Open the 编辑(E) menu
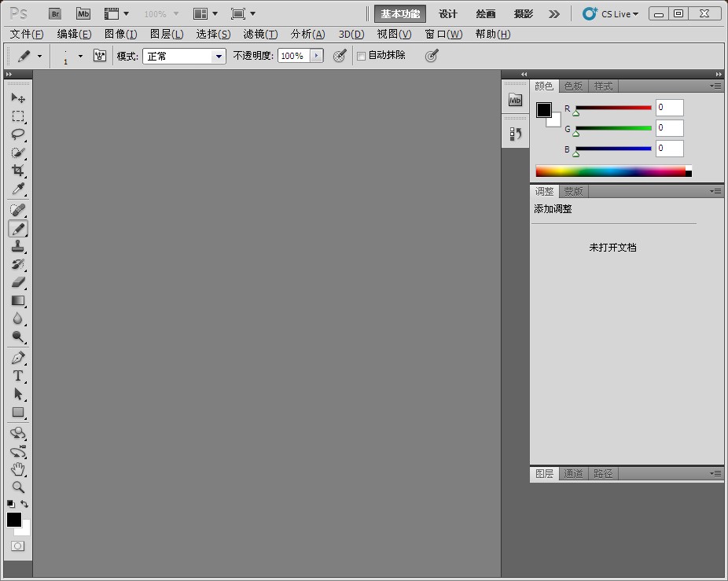The image size is (728, 581). point(74,34)
